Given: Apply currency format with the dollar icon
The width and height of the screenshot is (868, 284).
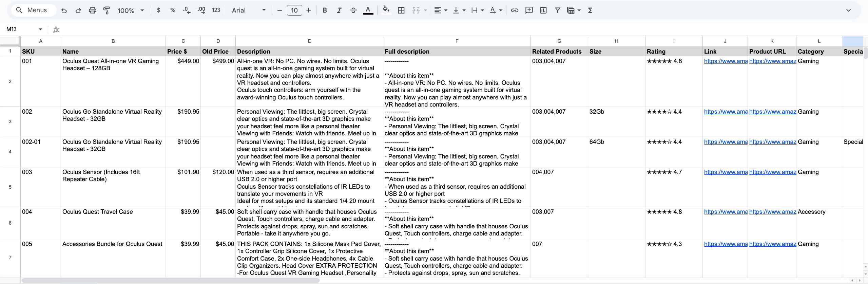Looking at the screenshot, I should [x=158, y=11].
